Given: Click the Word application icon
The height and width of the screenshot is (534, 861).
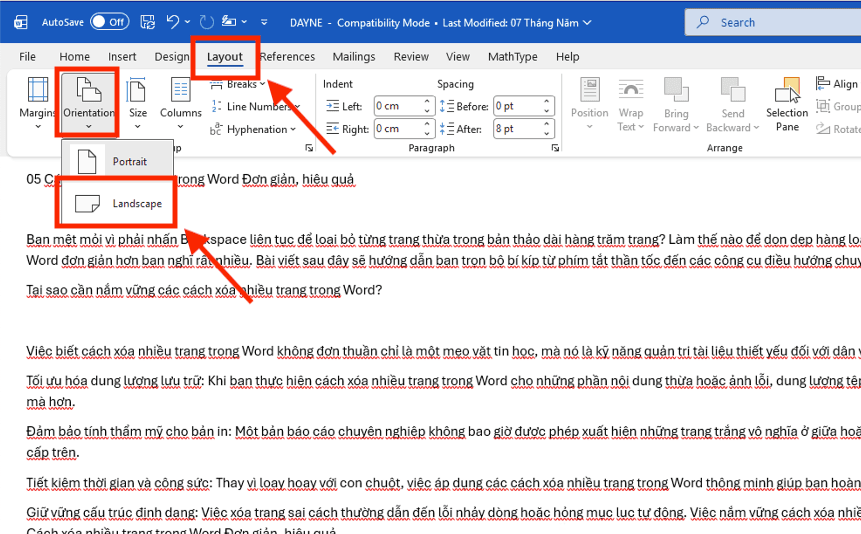Looking at the screenshot, I should click(x=21, y=22).
